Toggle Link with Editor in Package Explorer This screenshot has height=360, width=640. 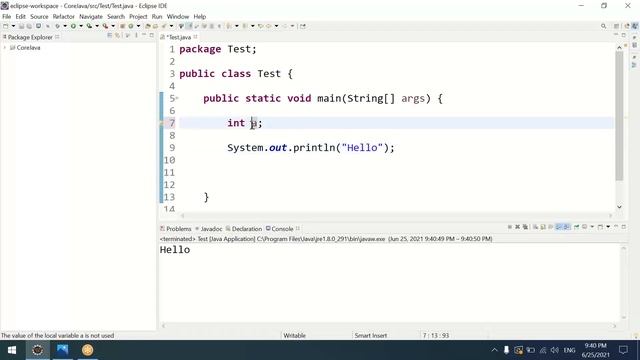coord(117,36)
